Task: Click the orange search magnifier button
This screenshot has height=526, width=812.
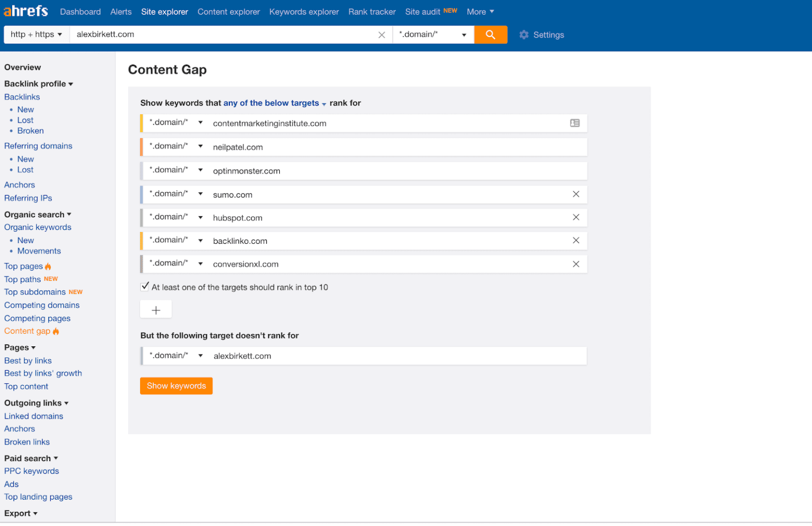Action: coord(490,34)
